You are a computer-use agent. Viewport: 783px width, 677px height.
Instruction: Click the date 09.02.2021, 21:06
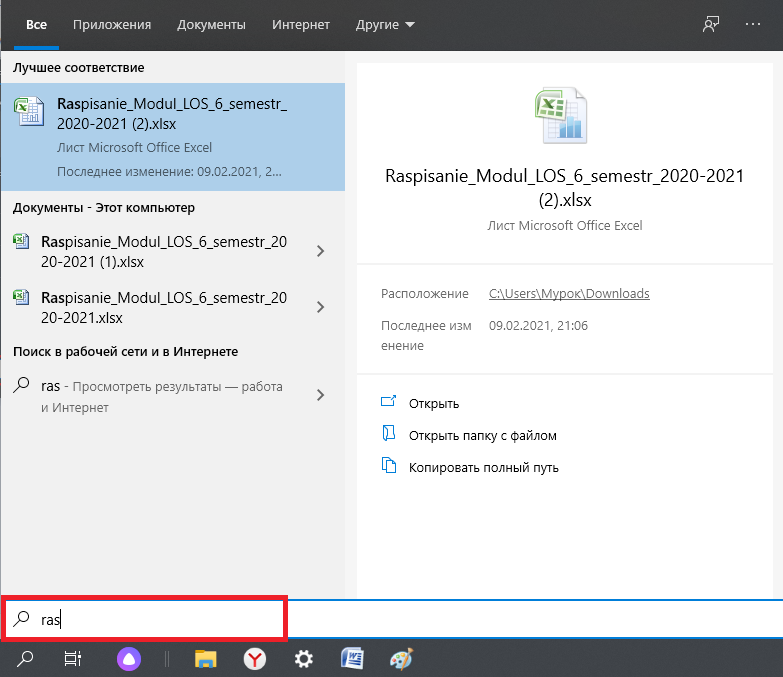click(x=538, y=326)
